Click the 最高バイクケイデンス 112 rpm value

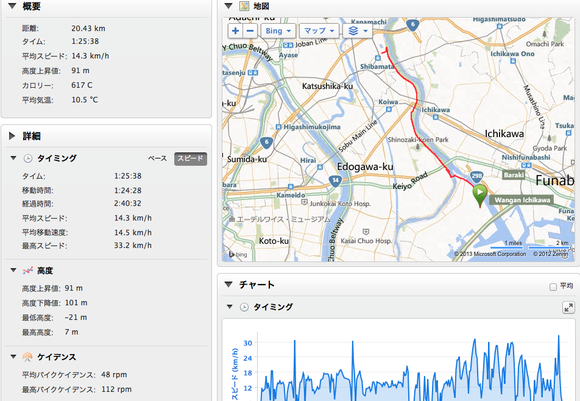[116, 389]
